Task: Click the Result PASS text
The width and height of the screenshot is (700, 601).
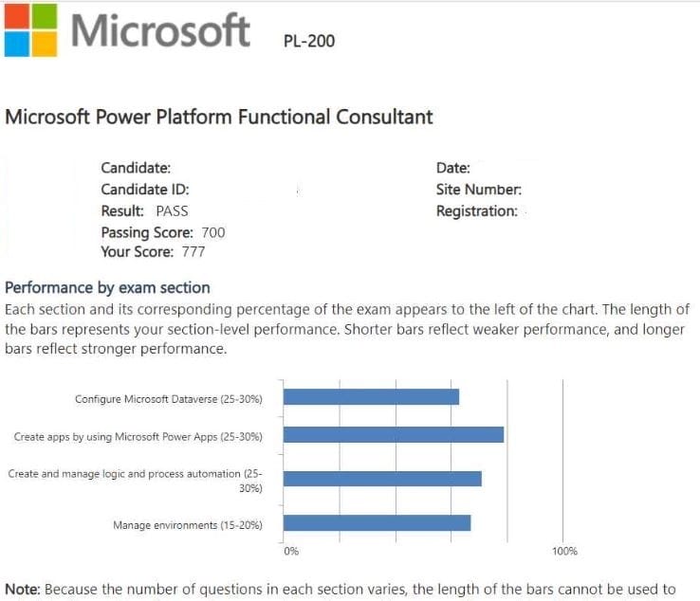Action: pos(145,210)
